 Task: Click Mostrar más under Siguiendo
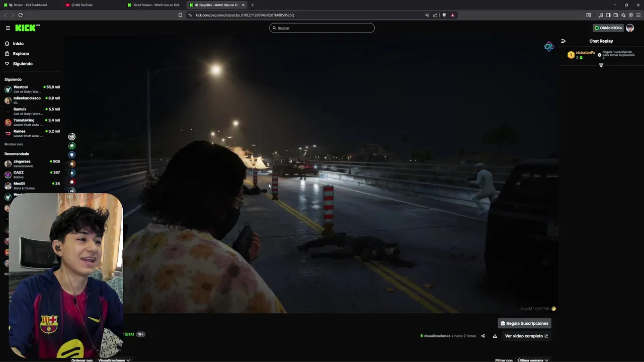click(14, 144)
